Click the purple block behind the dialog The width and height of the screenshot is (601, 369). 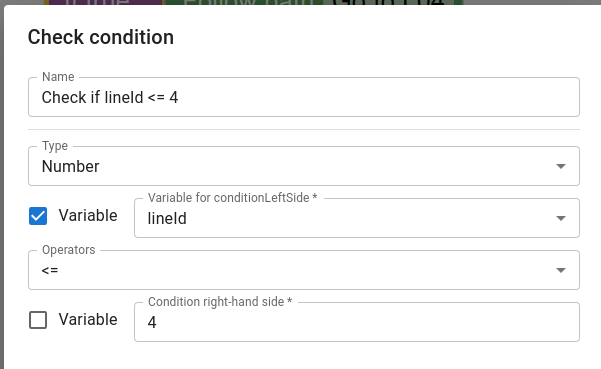[x=103, y=2]
